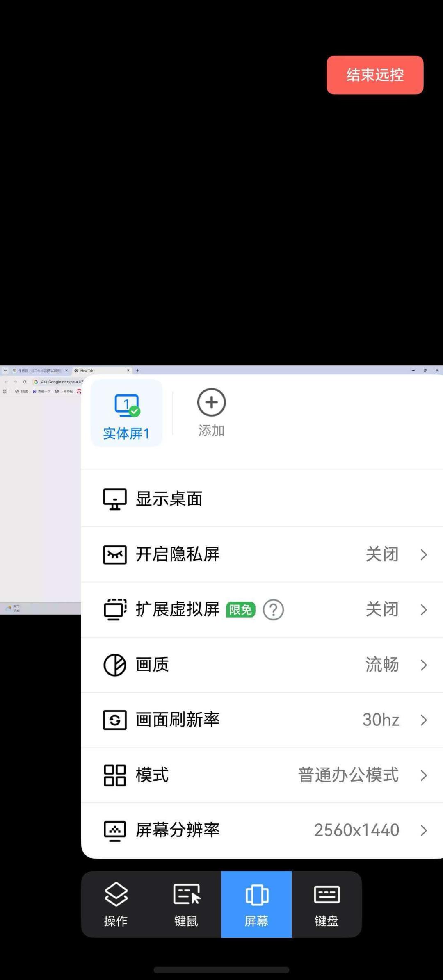Select the highlighted 屏幕 screen tab
The height and width of the screenshot is (980, 443).
coord(257,904)
